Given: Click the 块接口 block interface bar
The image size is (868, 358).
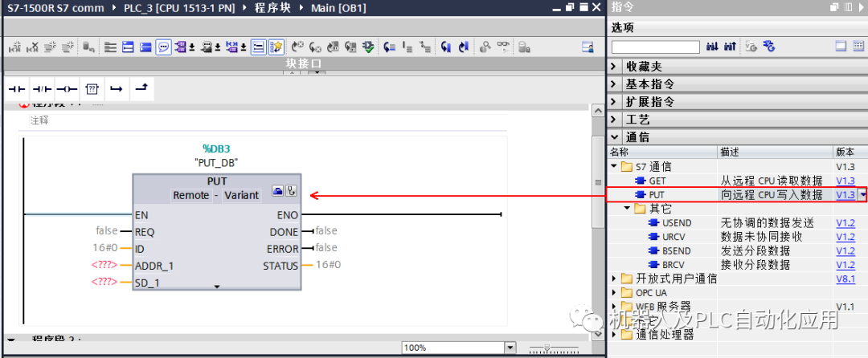Looking at the screenshot, I should tap(303, 63).
